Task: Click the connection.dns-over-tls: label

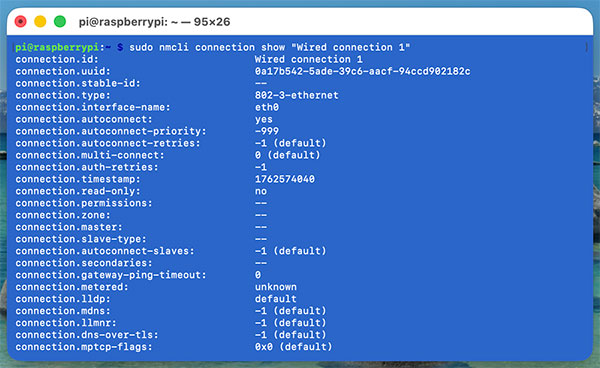Action: pyautogui.click(x=86, y=335)
